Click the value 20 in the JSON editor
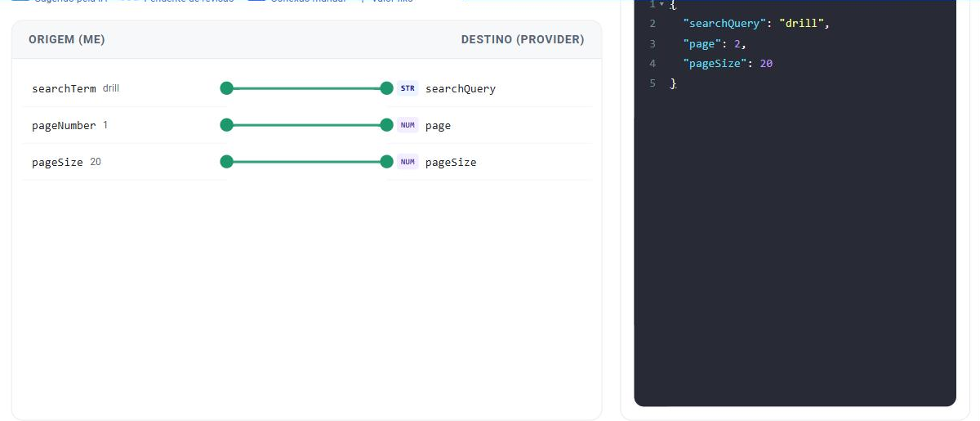Image resolution: width=980 pixels, height=421 pixels. coord(766,63)
